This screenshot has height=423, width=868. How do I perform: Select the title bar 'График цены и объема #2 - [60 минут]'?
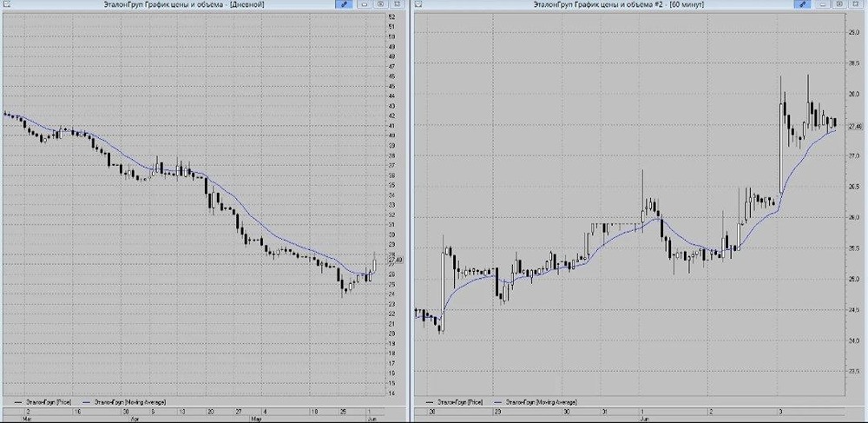coord(618,3)
